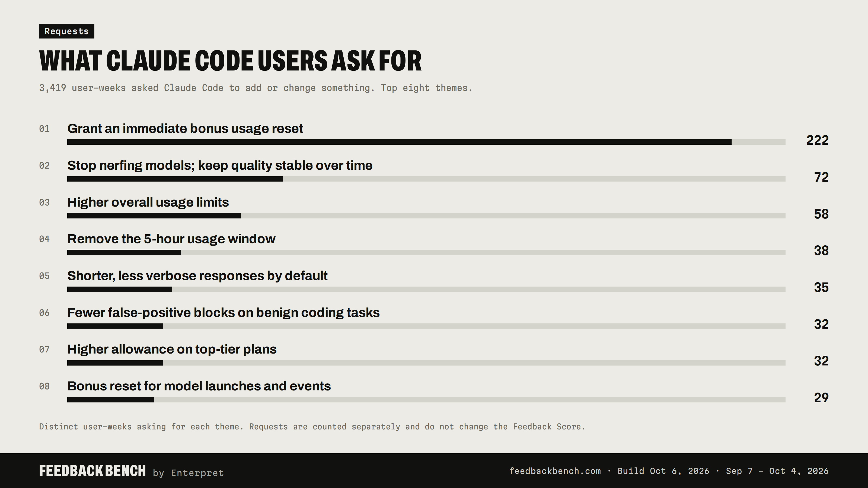The width and height of the screenshot is (868, 488).
Task: Click the Requests tag label
Action: point(66,31)
